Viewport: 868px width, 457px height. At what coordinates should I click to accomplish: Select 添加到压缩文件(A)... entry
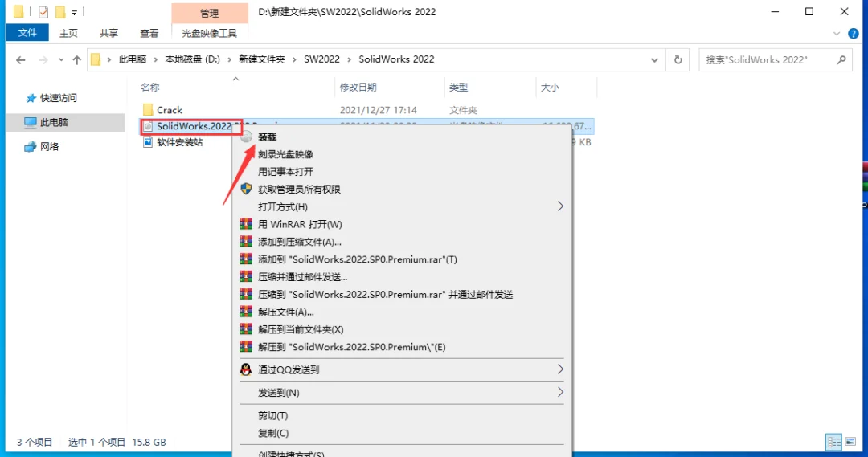402,242
